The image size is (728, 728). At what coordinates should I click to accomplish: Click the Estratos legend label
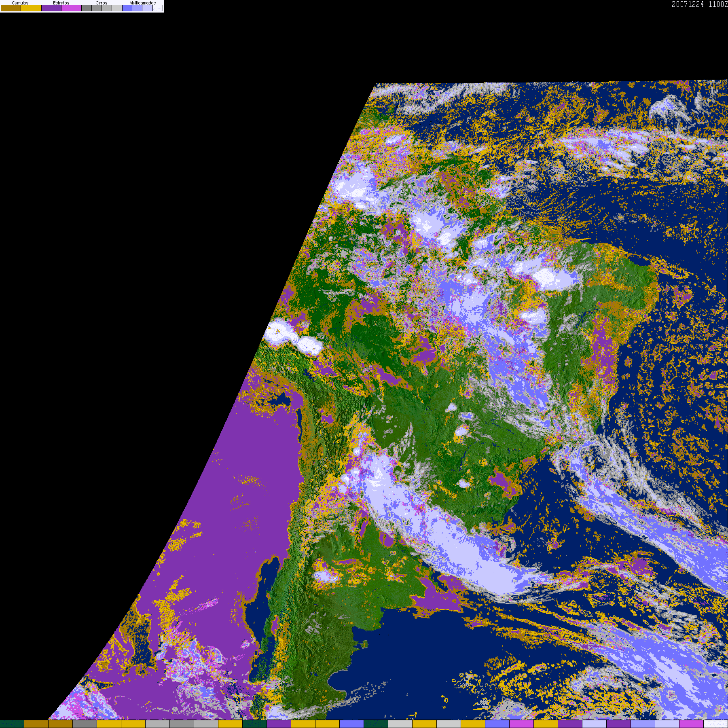coord(61,3)
